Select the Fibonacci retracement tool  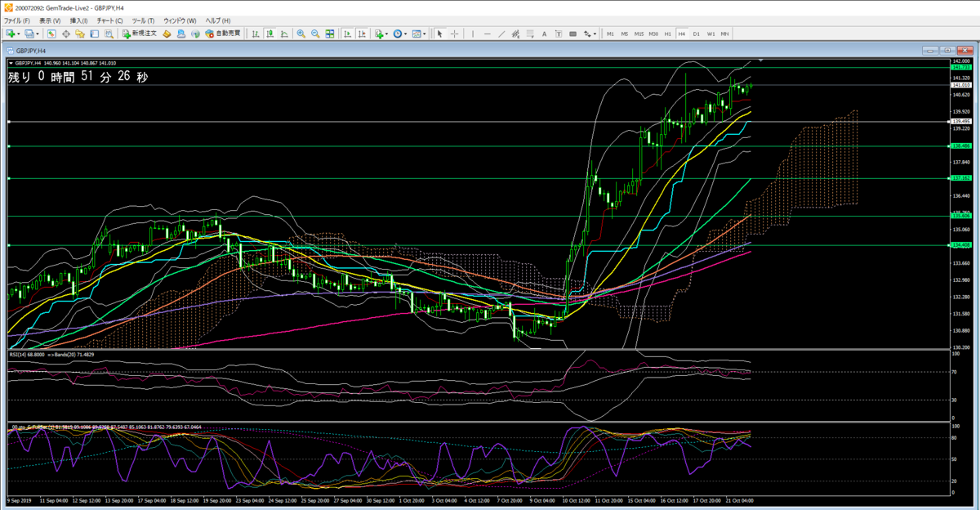[530, 34]
